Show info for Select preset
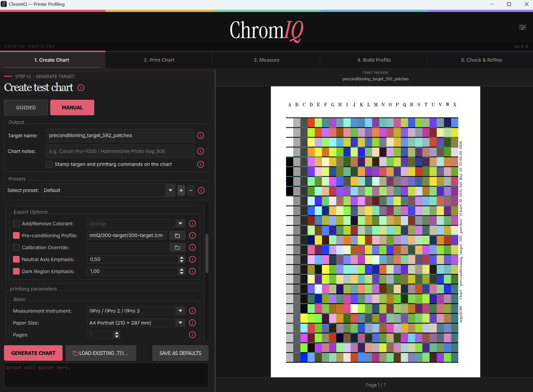The width and height of the screenshot is (533, 392). pyautogui.click(x=201, y=190)
